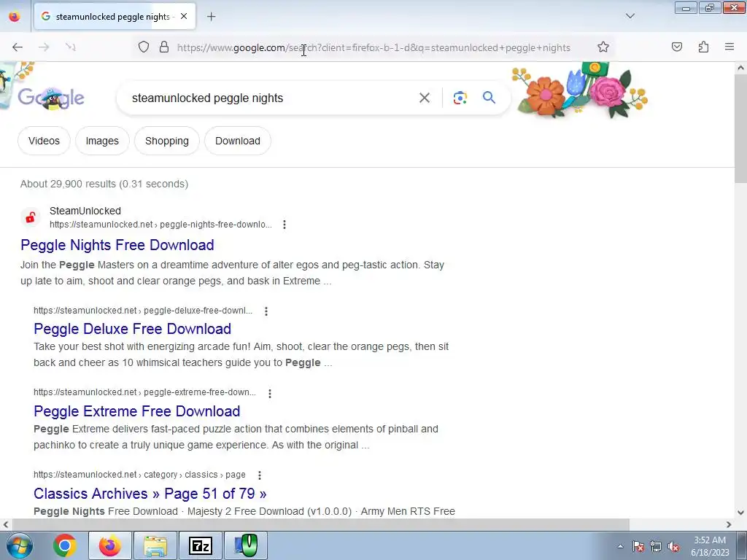
Task: Search by image using Google Lens icon
Action: pos(460,98)
